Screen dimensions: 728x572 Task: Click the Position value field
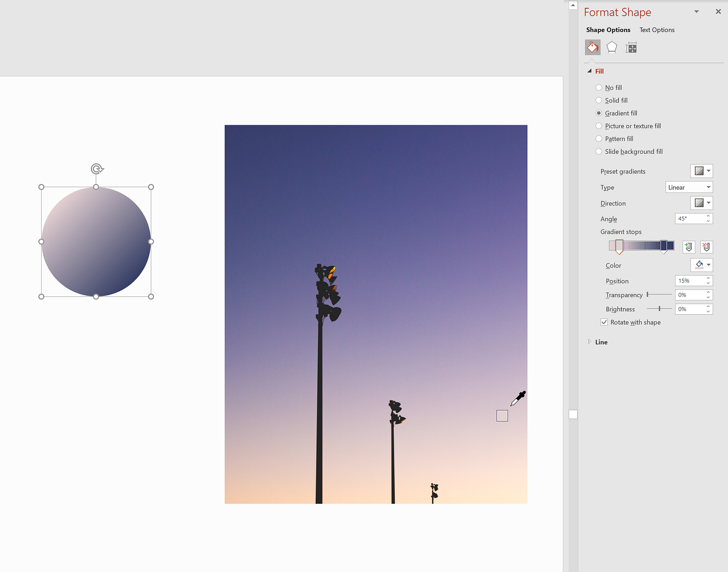(x=690, y=281)
